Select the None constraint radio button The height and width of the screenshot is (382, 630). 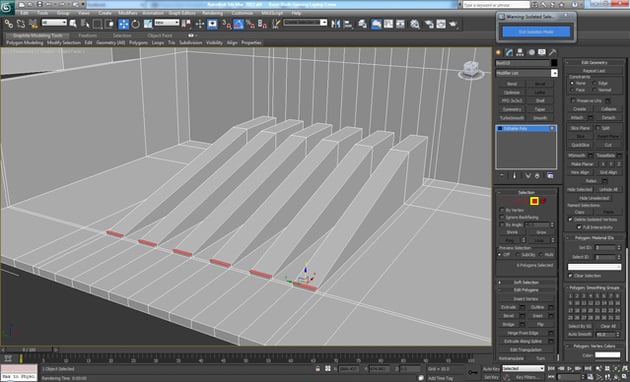point(572,83)
